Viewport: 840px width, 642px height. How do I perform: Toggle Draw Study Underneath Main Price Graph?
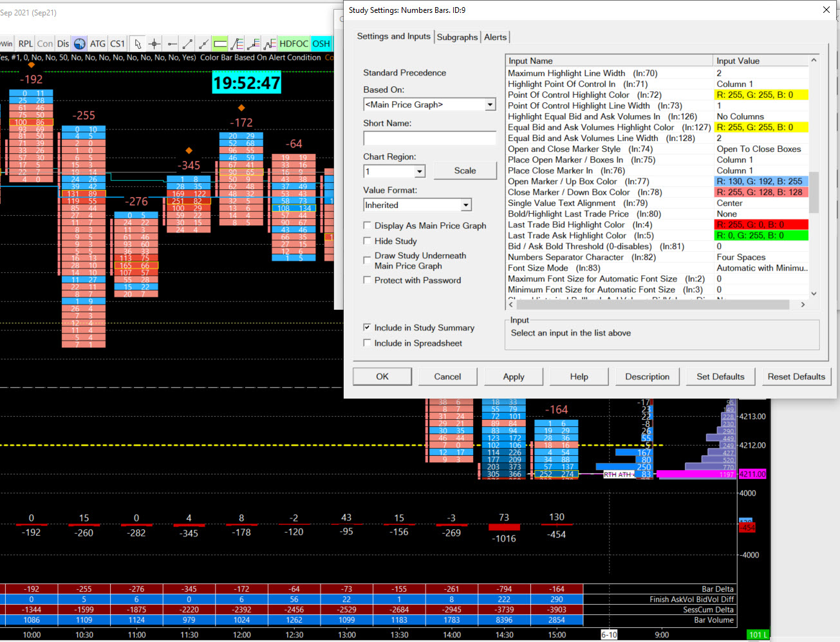coord(368,260)
